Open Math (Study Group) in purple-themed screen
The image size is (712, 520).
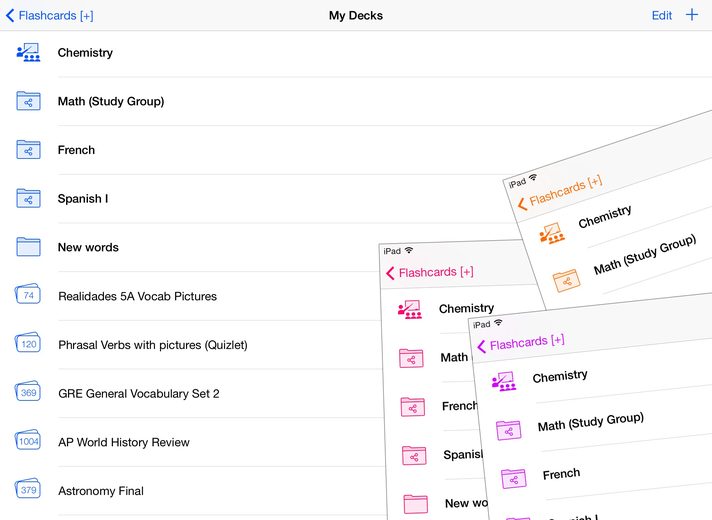pos(591,422)
